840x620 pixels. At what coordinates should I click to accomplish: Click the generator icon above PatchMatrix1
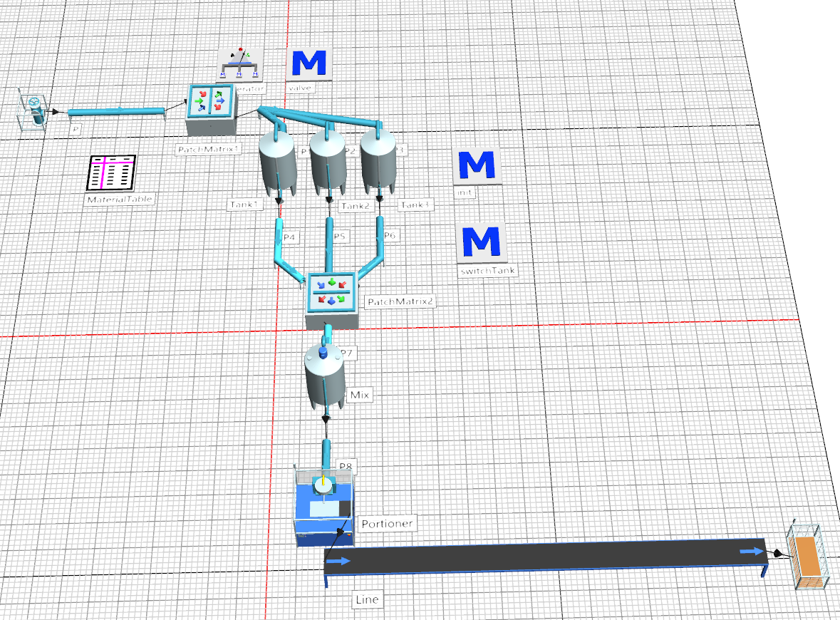(240, 64)
